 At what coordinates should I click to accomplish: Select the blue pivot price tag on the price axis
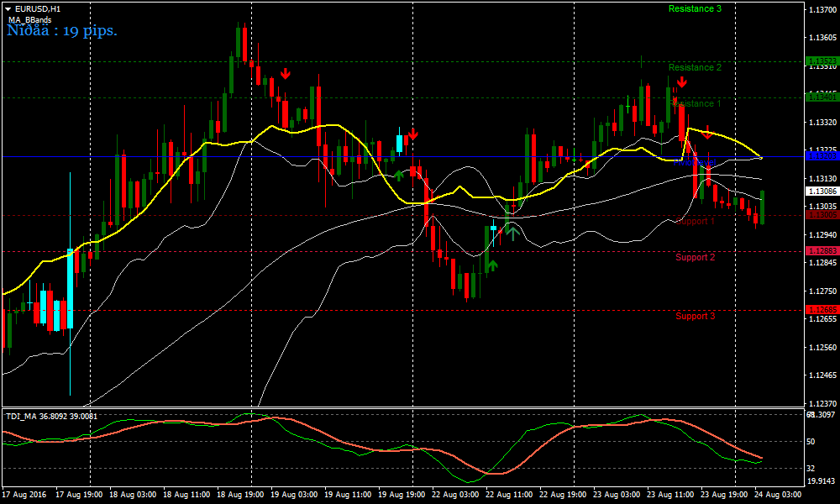click(822, 156)
